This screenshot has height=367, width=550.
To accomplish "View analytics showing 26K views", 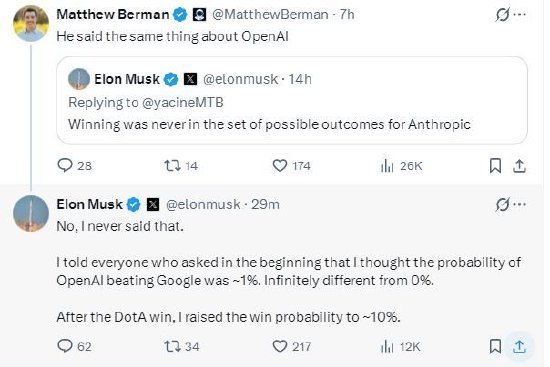I will tap(401, 166).
